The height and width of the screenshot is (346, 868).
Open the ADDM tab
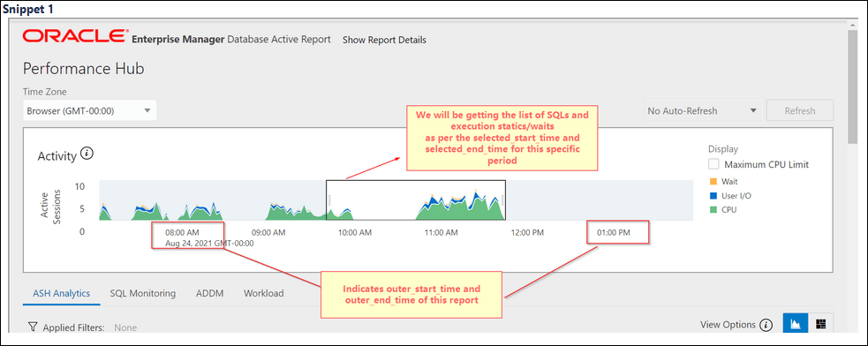210,293
